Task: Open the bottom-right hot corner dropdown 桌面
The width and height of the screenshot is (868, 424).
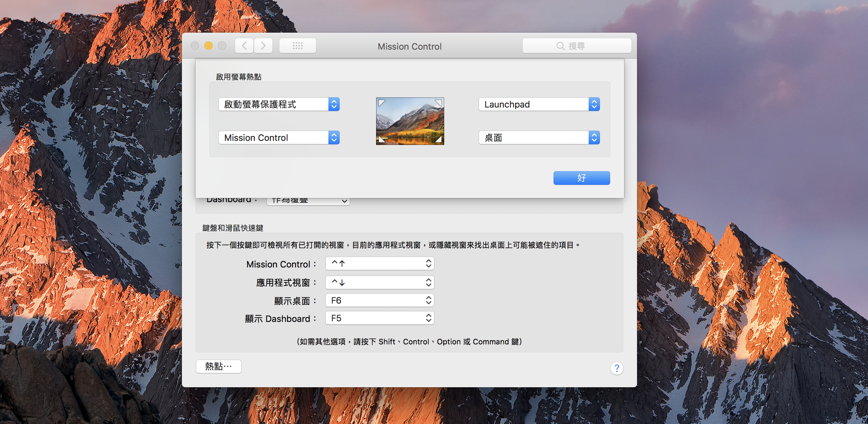Action: click(x=539, y=137)
